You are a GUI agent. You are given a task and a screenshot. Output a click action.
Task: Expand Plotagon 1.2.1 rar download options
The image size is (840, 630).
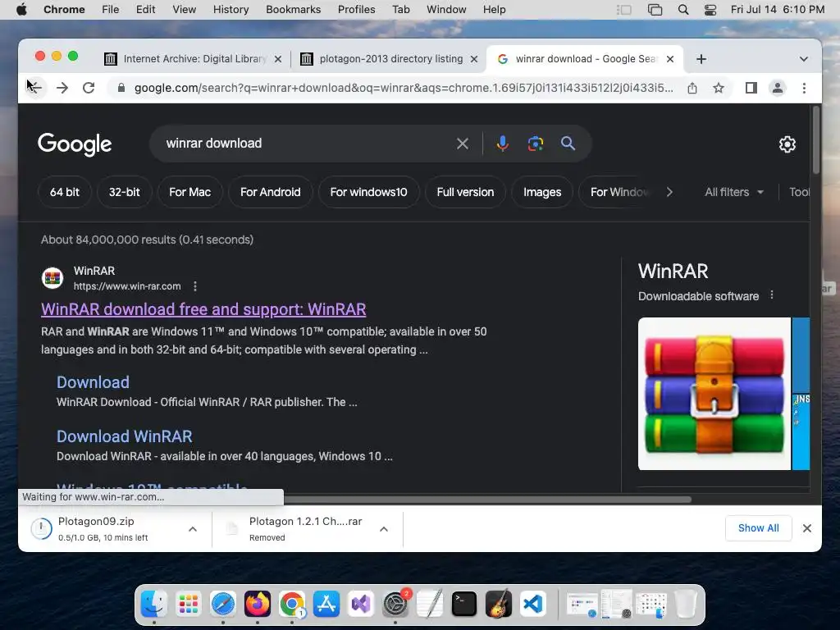(384, 529)
